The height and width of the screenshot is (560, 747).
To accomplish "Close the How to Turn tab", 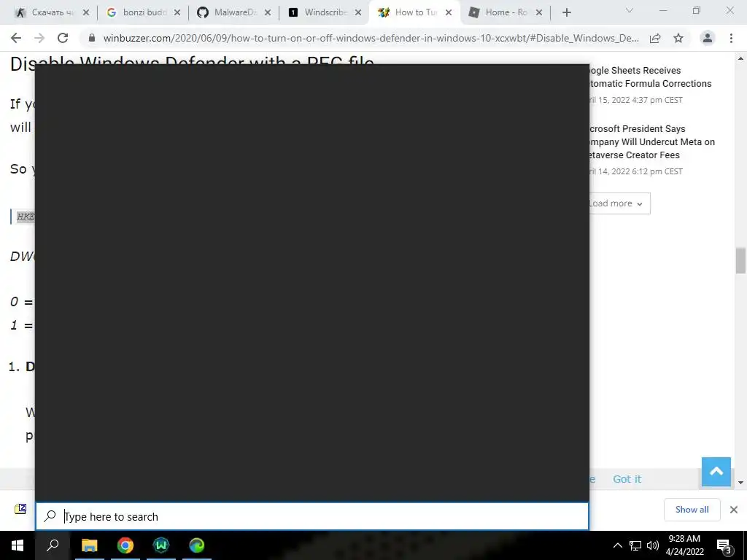I will [x=449, y=13].
